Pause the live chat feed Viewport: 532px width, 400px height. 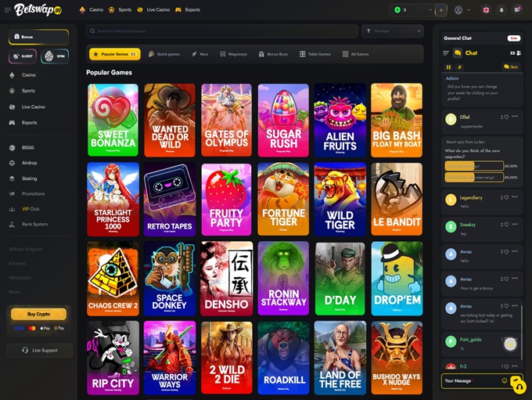[x=448, y=67]
